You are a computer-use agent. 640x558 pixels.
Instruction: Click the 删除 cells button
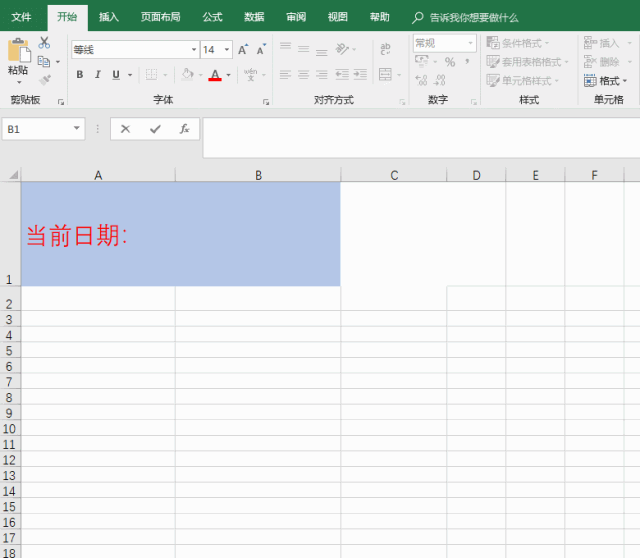[x=607, y=62]
